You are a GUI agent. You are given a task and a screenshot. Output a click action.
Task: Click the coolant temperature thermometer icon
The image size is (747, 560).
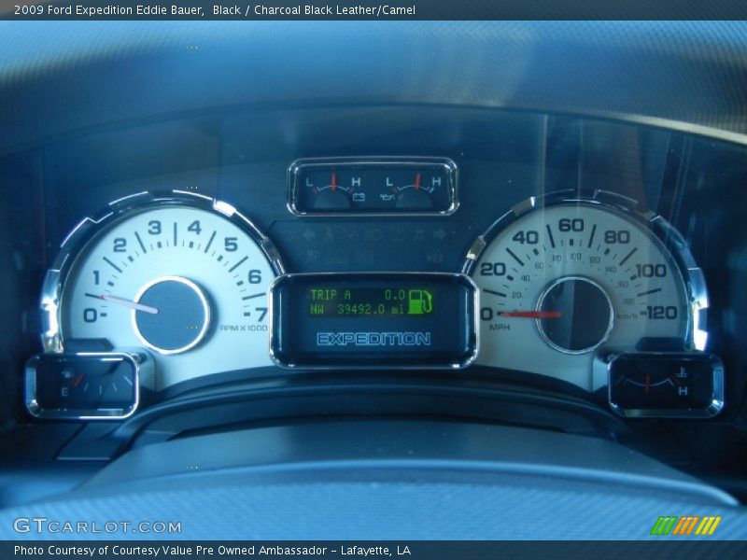tap(684, 372)
